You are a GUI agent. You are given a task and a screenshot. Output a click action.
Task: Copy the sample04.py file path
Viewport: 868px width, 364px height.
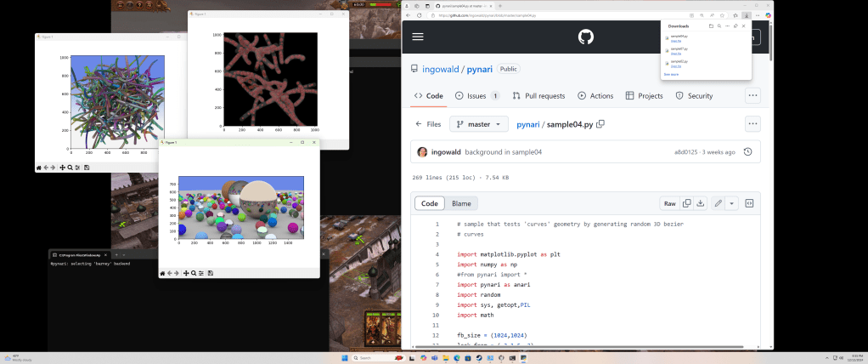(x=600, y=124)
